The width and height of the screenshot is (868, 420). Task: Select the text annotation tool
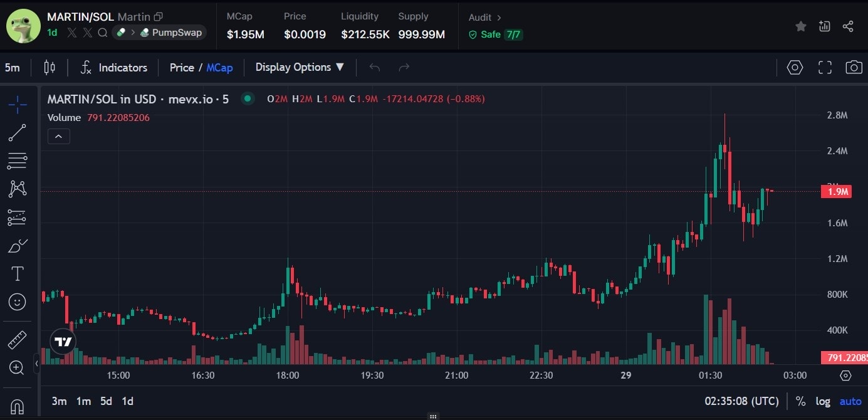pyautogui.click(x=18, y=274)
